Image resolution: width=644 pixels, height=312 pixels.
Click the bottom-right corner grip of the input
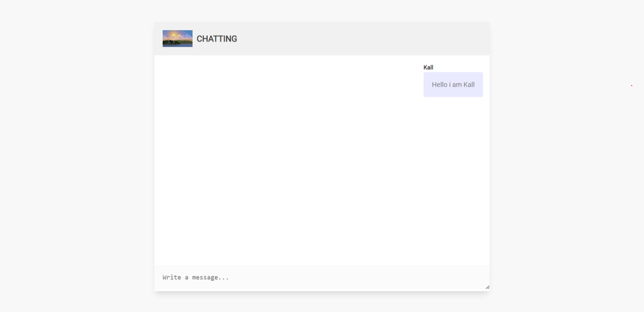click(x=488, y=287)
